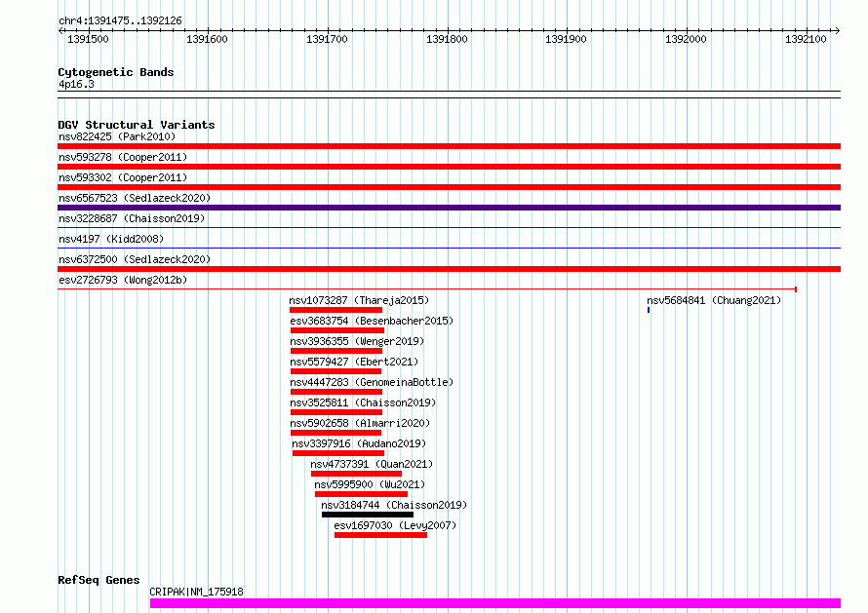Click the thin blue nsv4197 line

pos(449,248)
